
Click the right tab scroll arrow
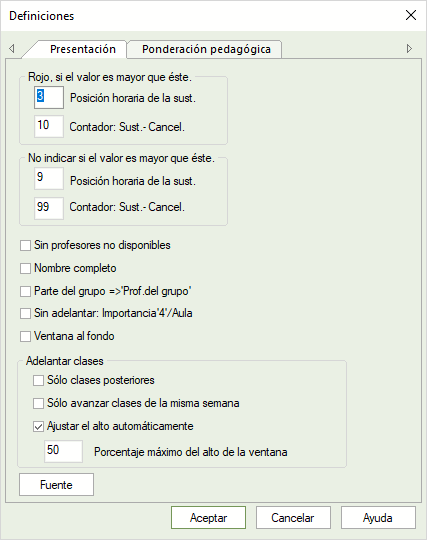[x=409, y=48]
